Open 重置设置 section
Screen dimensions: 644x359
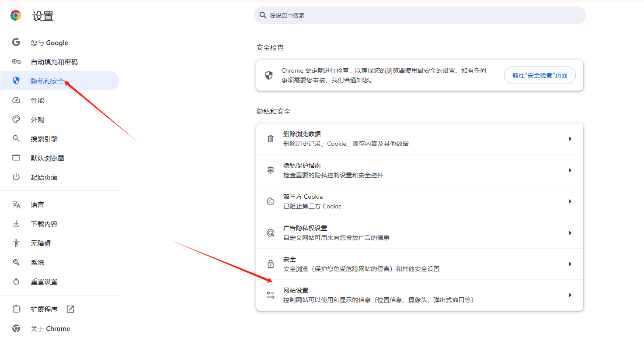[59, 282]
